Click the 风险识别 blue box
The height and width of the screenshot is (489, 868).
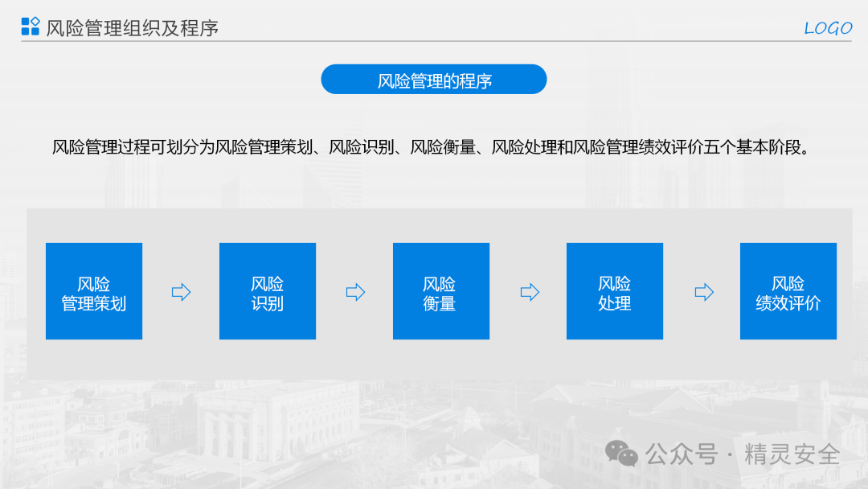[268, 291]
